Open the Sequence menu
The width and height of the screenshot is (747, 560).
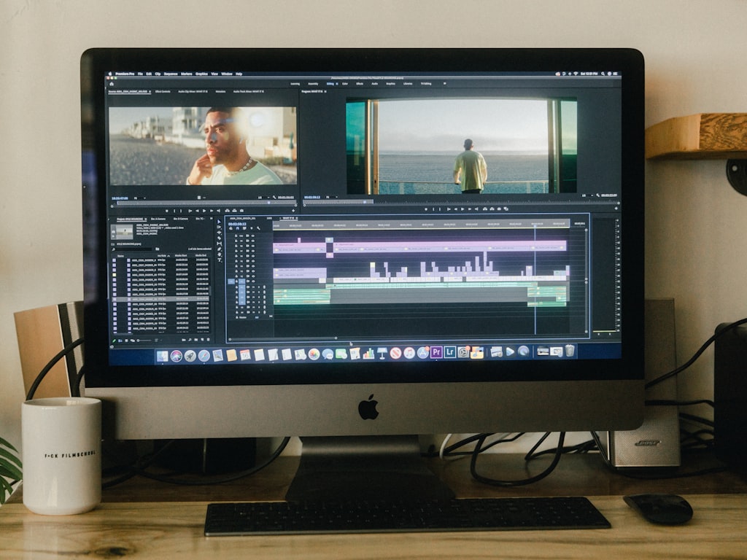coord(171,74)
